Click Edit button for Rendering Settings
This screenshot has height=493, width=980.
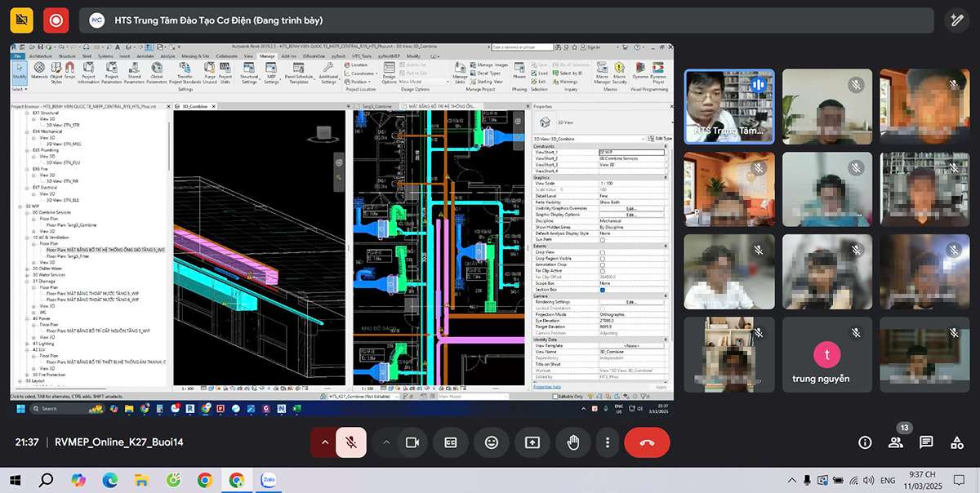[x=631, y=302]
